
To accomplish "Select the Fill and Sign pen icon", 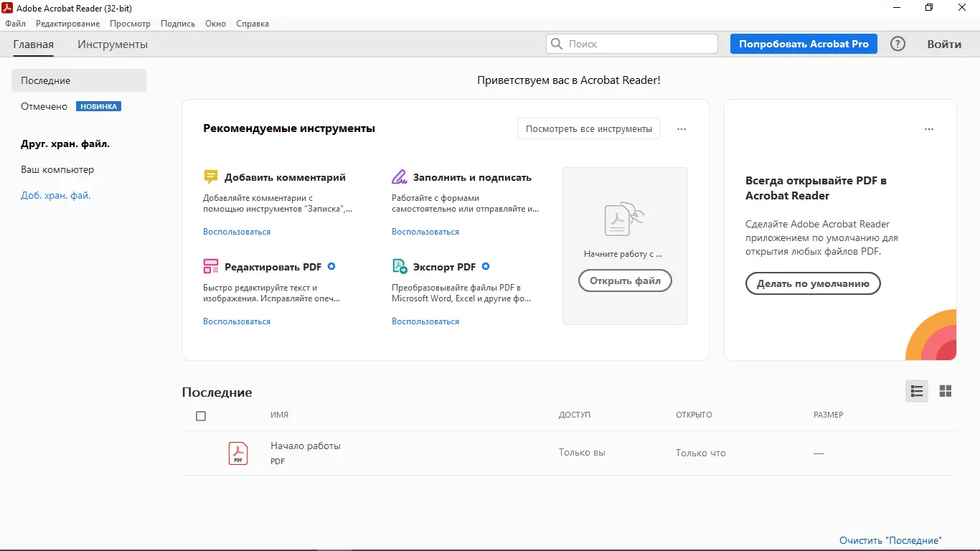I will pyautogui.click(x=400, y=176).
